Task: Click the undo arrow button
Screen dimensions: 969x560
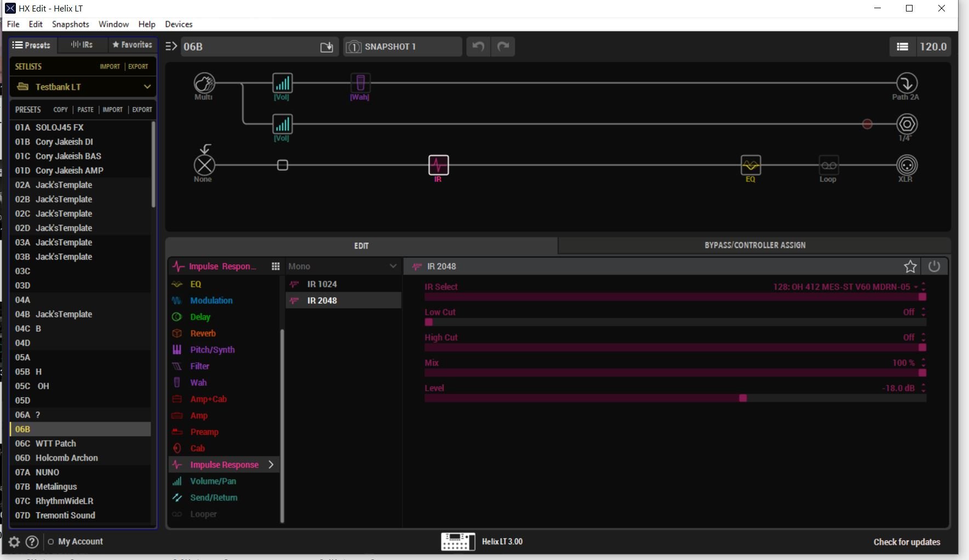Action: click(x=478, y=47)
